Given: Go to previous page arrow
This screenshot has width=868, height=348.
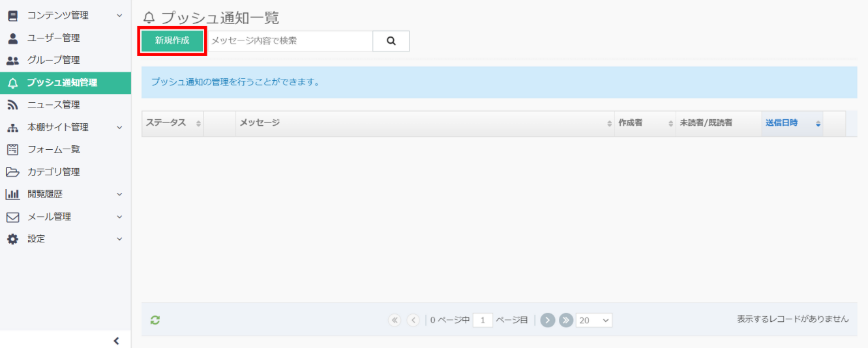Looking at the screenshot, I should 413,320.
